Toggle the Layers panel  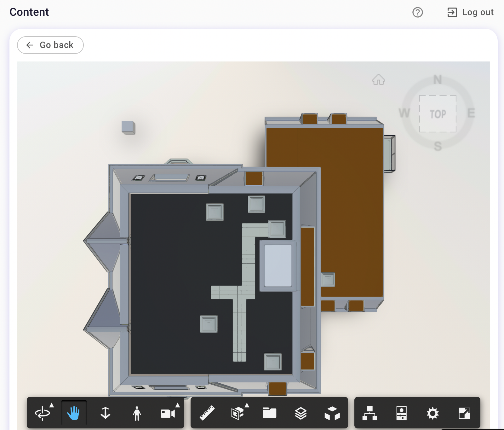pos(301,414)
